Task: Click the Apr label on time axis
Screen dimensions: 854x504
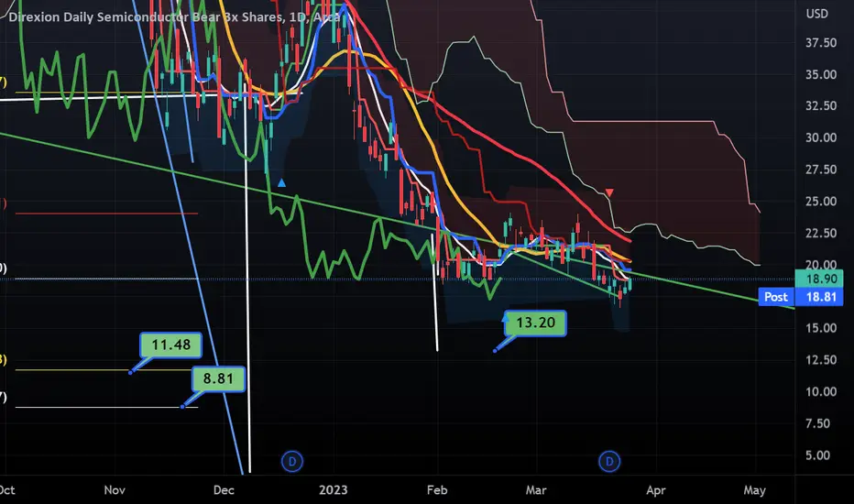Action: [656, 490]
